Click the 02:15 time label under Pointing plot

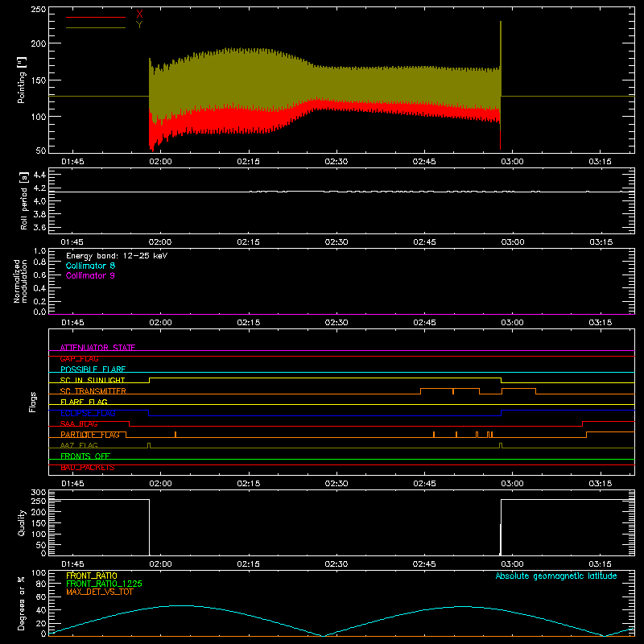pyautogui.click(x=249, y=162)
